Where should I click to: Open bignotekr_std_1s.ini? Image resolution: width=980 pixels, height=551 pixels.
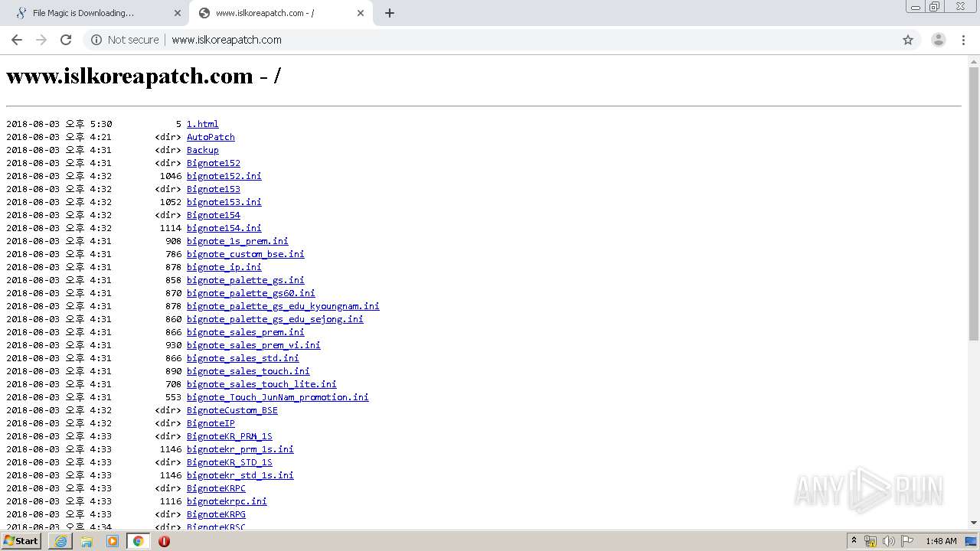click(240, 475)
